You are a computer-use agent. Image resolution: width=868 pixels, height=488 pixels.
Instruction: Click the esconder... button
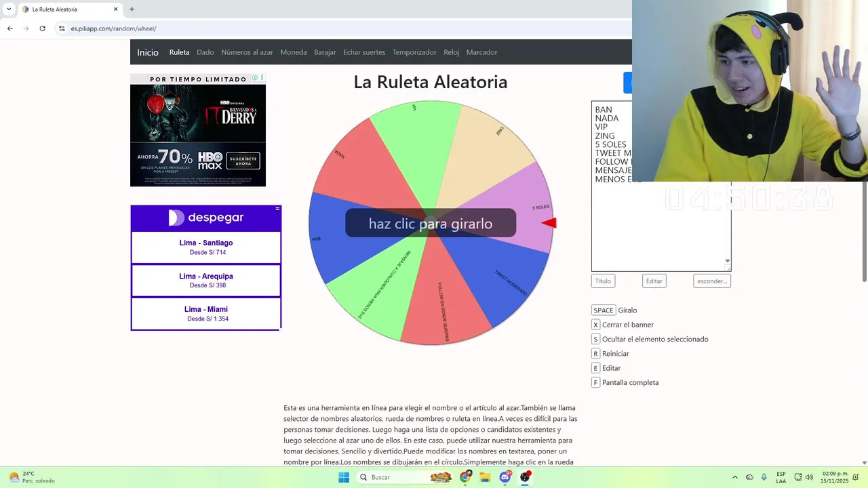[712, 281]
